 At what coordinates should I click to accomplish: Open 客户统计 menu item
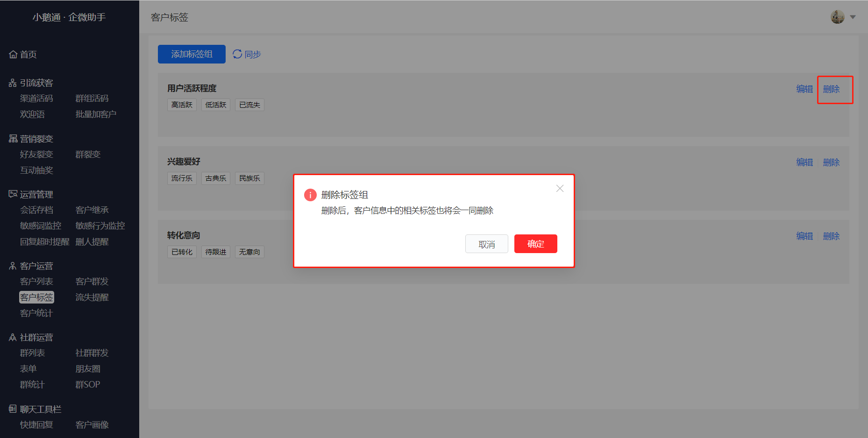pyautogui.click(x=36, y=313)
